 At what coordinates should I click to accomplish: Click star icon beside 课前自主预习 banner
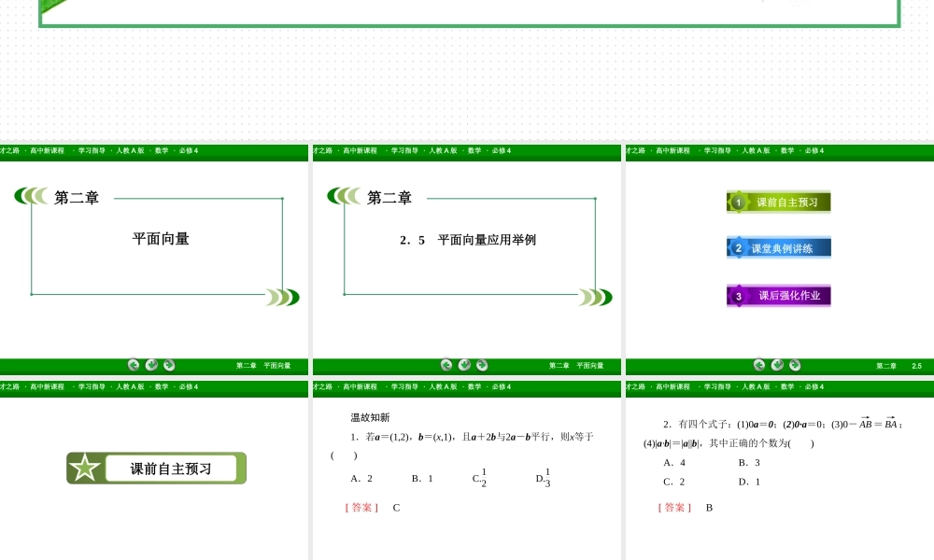(x=87, y=467)
